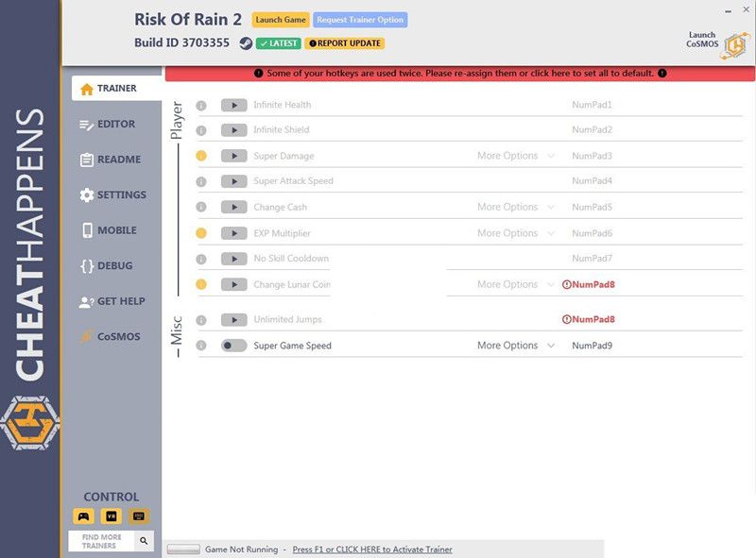
Task: Change the NumPad5 hotkey for Change Cash
Action: (x=593, y=207)
